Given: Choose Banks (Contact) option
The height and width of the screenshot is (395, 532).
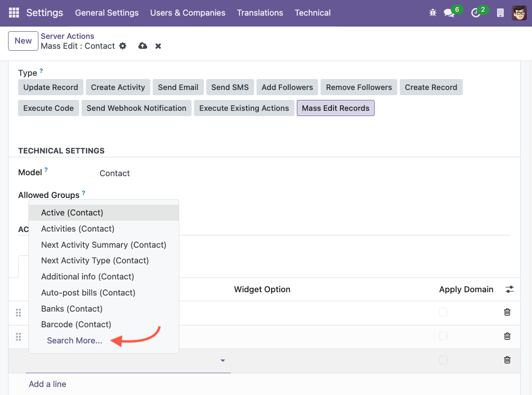Looking at the screenshot, I should point(104,309).
